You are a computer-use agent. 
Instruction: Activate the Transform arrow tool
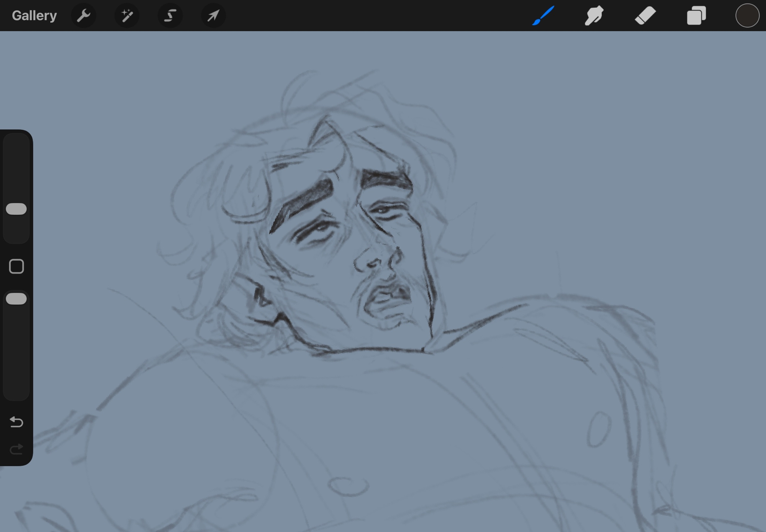[213, 16]
